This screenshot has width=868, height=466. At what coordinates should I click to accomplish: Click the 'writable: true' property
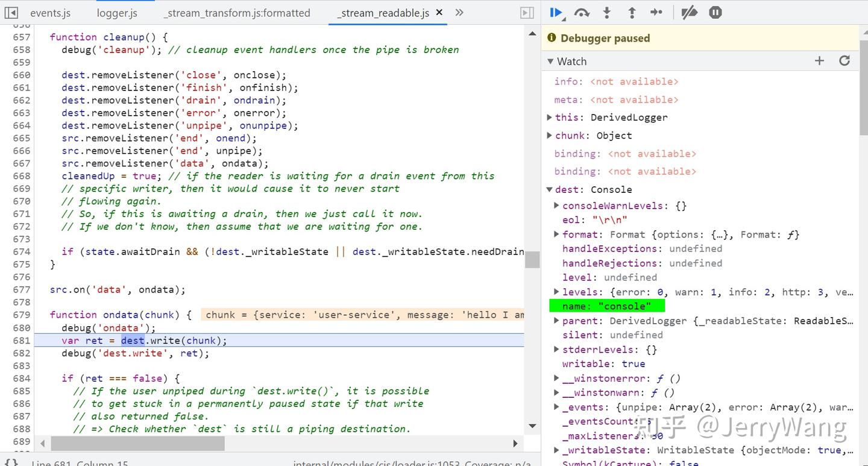click(x=603, y=364)
